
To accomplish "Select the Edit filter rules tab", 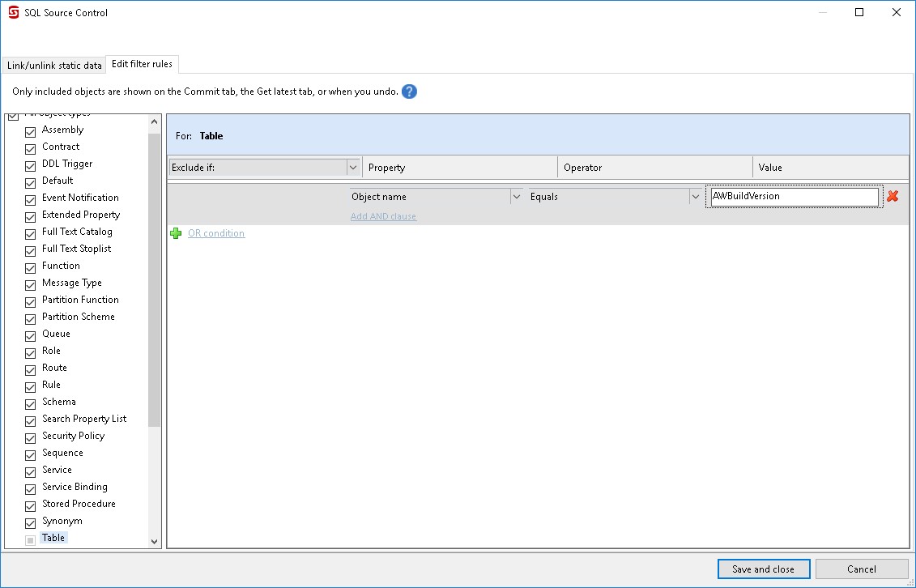I will coord(142,64).
